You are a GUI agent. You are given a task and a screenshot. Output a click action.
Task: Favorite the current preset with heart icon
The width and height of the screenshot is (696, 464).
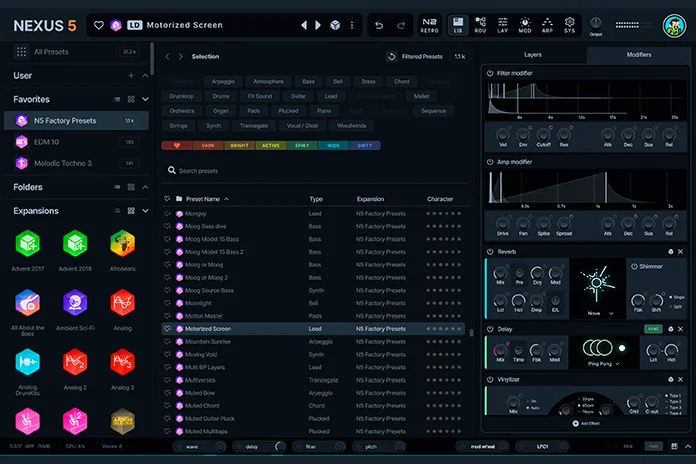[x=99, y=25]
